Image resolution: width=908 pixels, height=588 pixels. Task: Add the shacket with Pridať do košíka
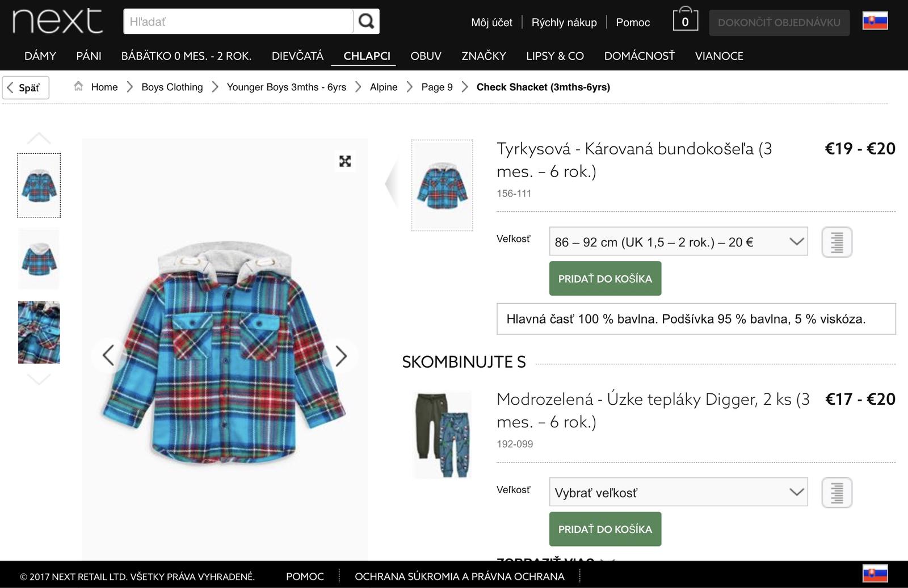click(x=605, y=279)
